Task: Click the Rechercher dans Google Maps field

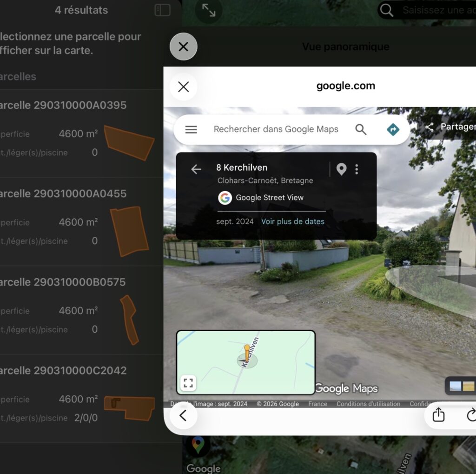Action: click(276, 129)
